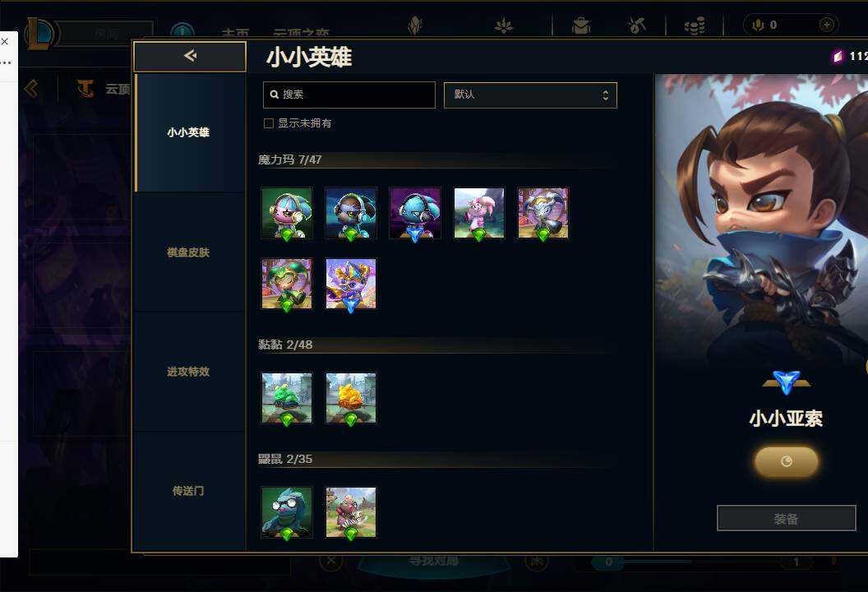The image size is (868, 592).
Task: Open the crafting hammer icon
Action: pos(636,25)
